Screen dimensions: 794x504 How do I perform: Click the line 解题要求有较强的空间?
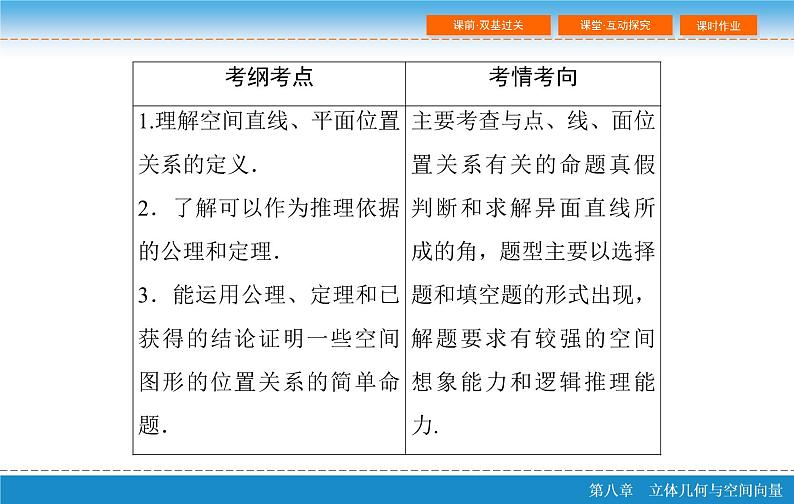(533, 338)
